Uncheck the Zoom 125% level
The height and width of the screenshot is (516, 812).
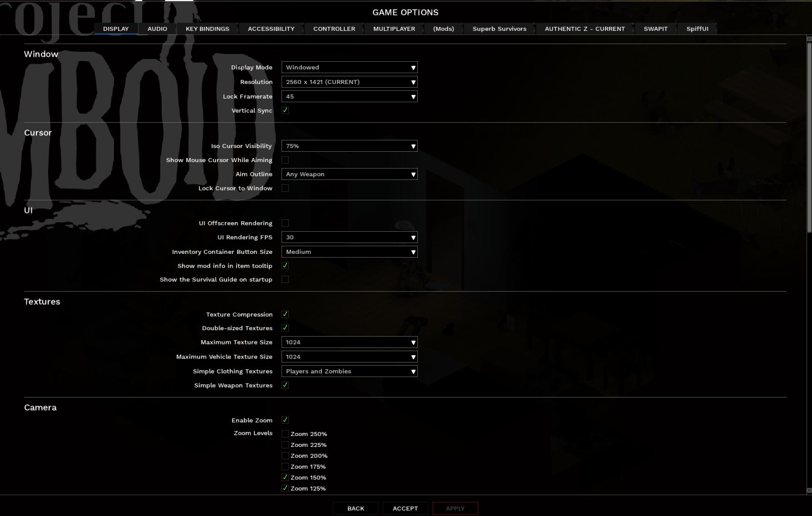(285, 488)
